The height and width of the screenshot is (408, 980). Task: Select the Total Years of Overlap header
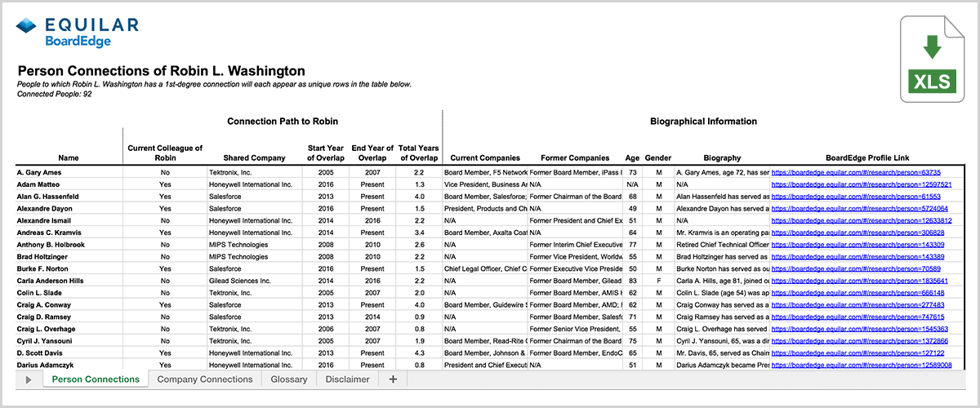(x=418, y=153)
